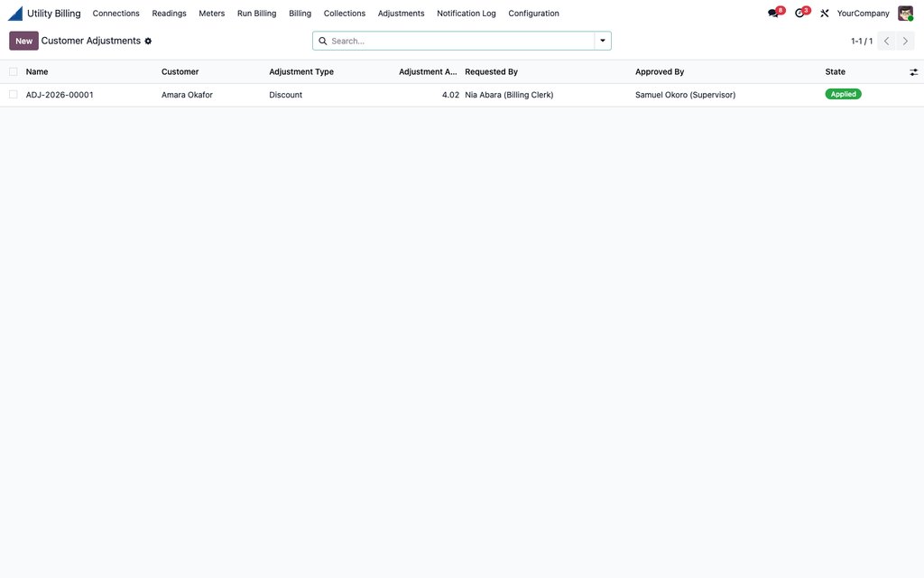The image size is (924, 578).
Task: Select all records with header checkbox
Action: click(13, 72)
